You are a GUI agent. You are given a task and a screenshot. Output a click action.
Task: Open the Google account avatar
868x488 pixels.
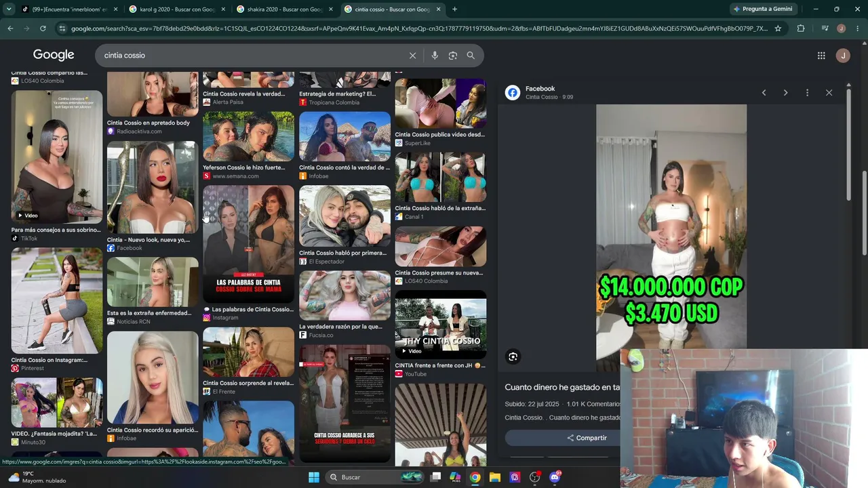(843, 56)
